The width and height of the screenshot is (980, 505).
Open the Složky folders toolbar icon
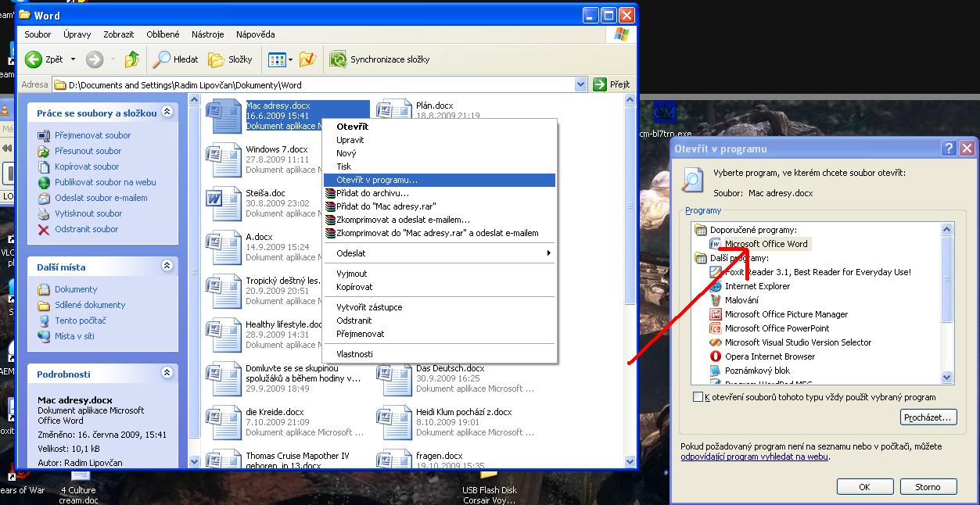tap(216, 59)
